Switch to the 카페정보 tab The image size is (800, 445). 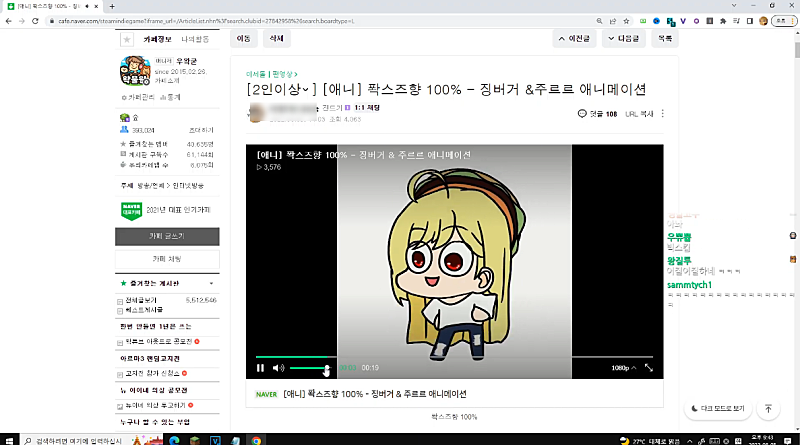pos(157,39)
